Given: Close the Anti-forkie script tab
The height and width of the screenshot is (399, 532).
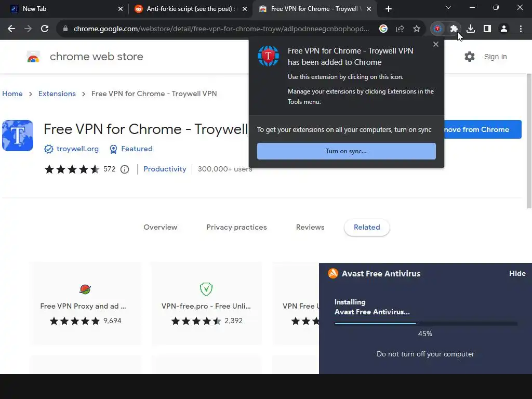Looking at the screenshot, I should 245,9.
